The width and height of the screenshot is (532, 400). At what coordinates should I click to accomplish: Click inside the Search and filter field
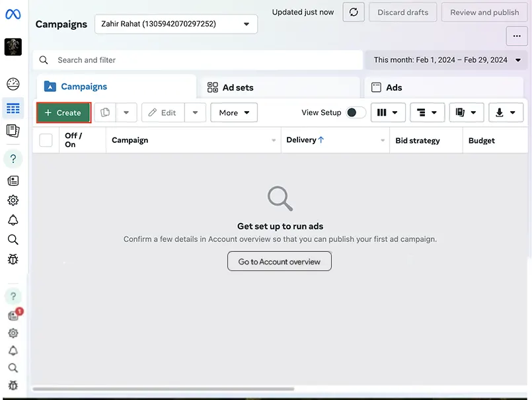(198, 60)
